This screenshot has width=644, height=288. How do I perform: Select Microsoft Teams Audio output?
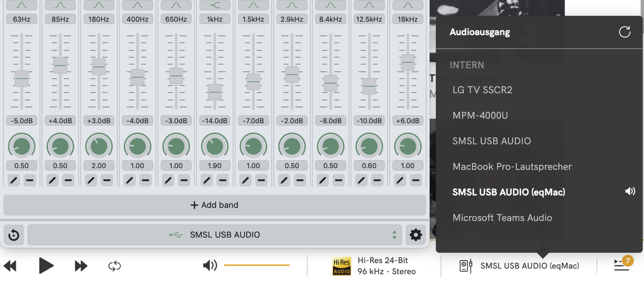click(502, 218)
